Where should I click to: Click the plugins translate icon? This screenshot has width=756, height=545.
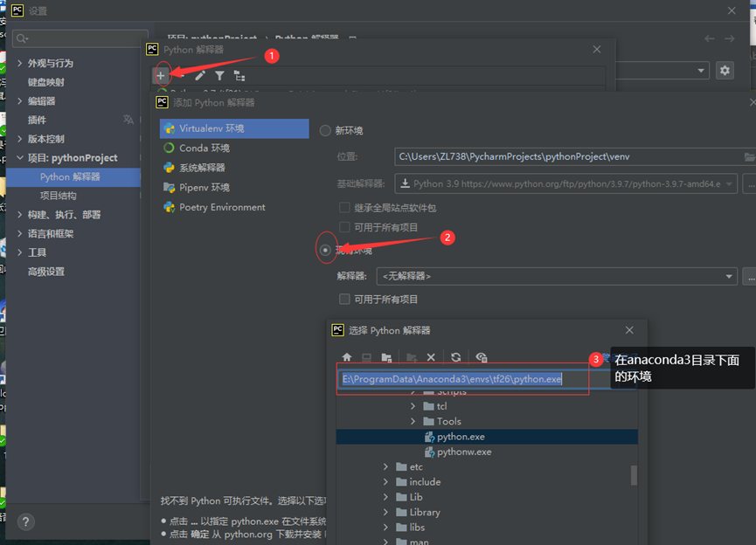point(128,120)
